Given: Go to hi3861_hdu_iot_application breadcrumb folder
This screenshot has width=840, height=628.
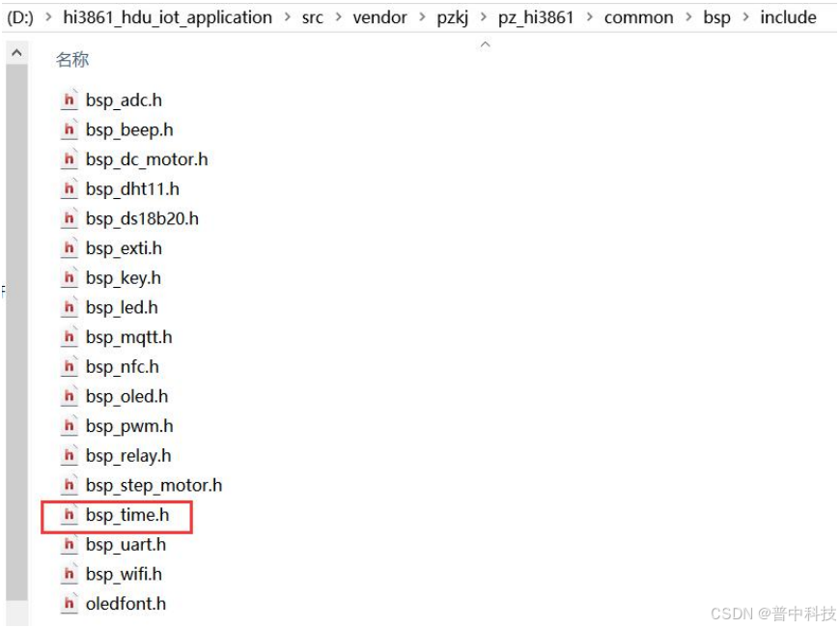Looking at the screenshot, I should pos(168,17).
